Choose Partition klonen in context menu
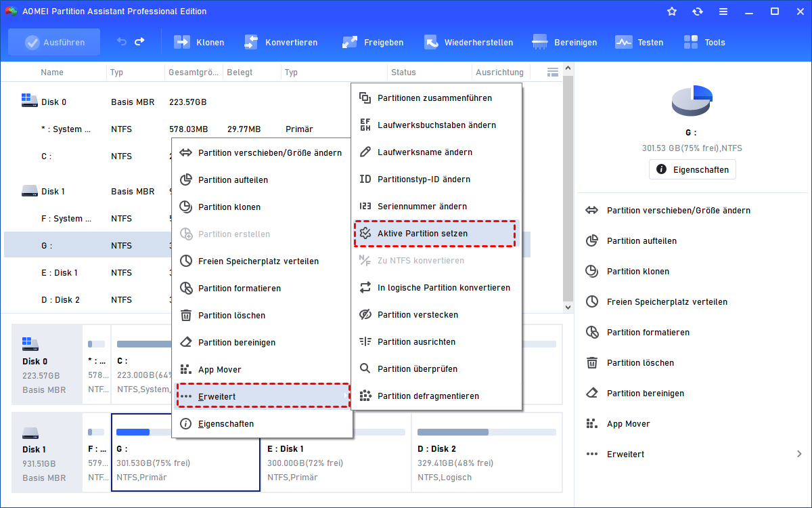 coord(262,207)
